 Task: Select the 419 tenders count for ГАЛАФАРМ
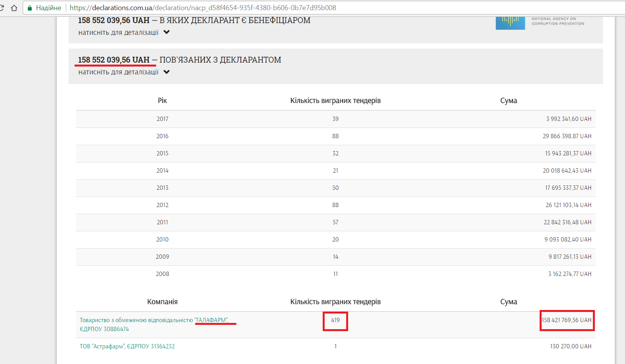tap(335, 320)
